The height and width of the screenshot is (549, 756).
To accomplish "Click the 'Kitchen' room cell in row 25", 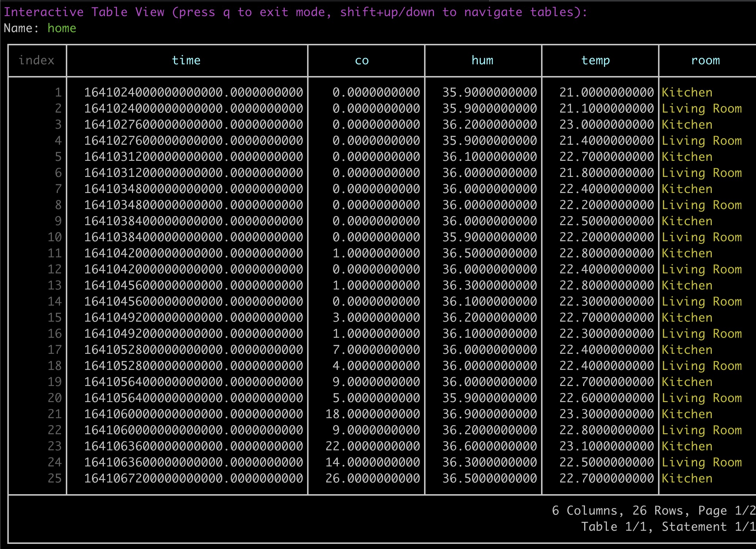I will point(687,478).
